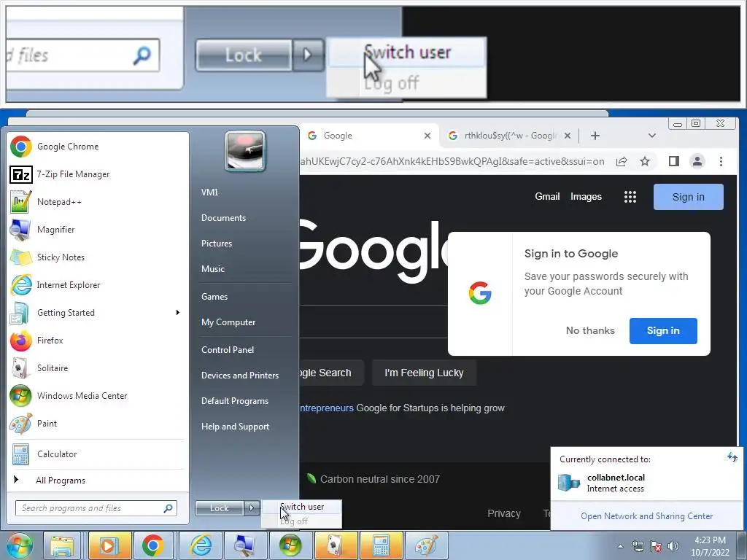Open Chrome three-dot menu

(721, 161)
